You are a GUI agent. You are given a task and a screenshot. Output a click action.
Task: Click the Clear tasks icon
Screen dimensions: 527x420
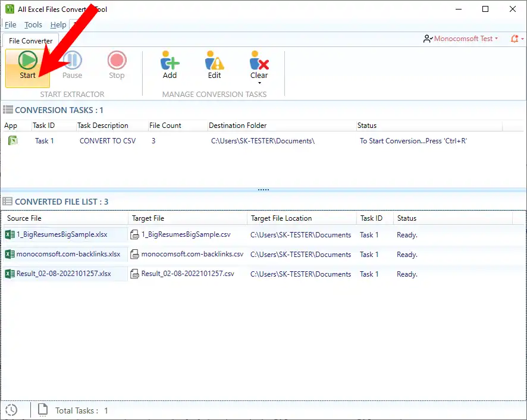click(x=259, y=61)
